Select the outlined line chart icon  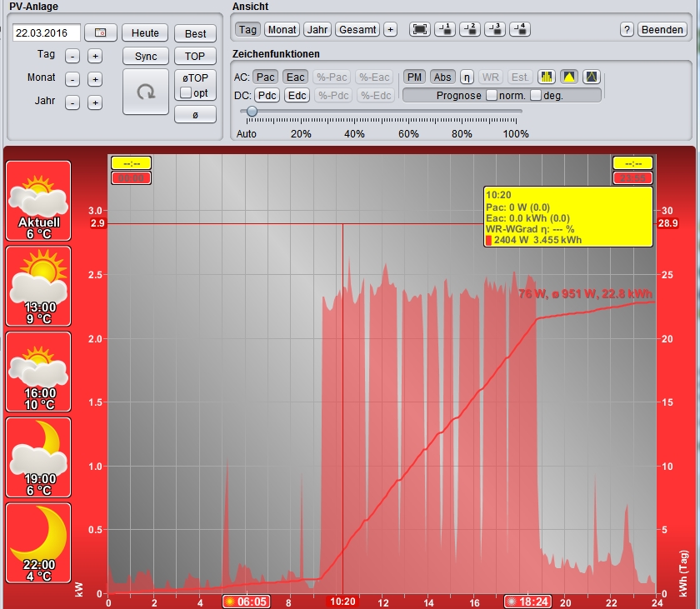591,77
